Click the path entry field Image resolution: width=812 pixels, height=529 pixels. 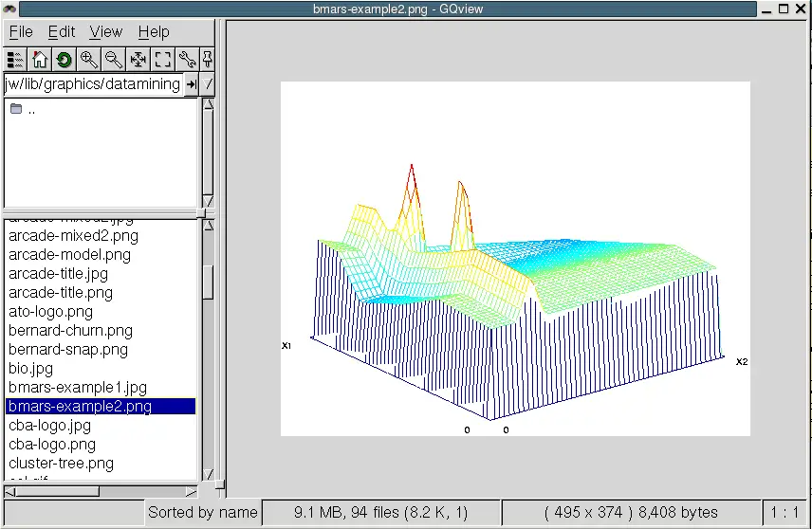[93, 84]
